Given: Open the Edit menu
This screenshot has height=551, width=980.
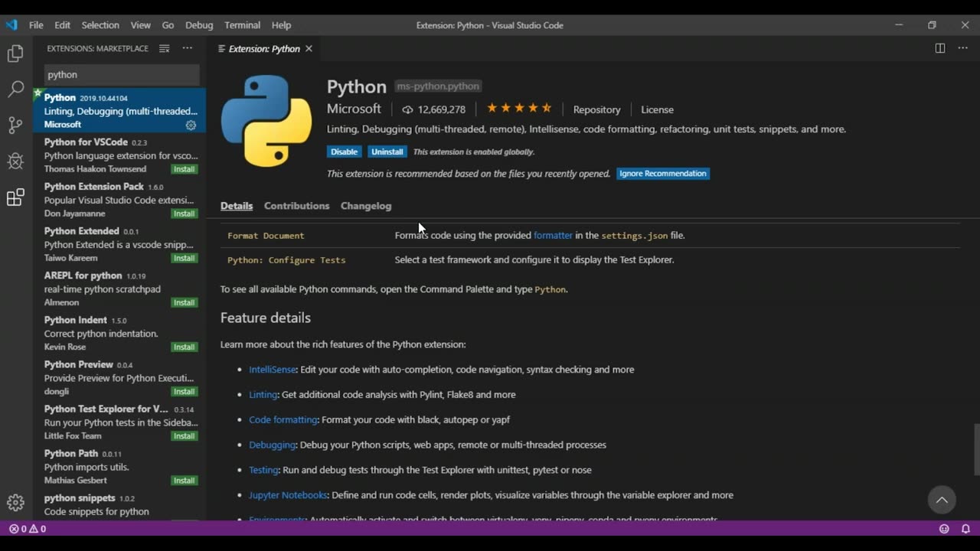Looking at the screenshot, I should 62,25.
